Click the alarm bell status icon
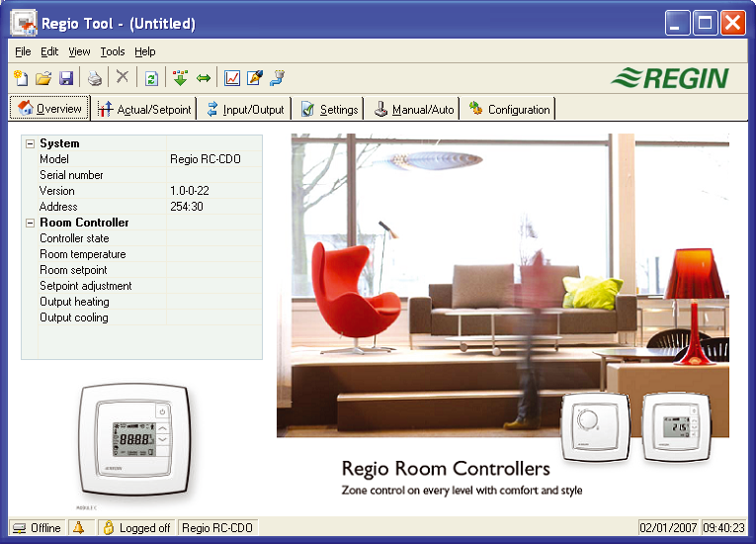The width and height of the screenshot is (756, 544). (78, 527)
